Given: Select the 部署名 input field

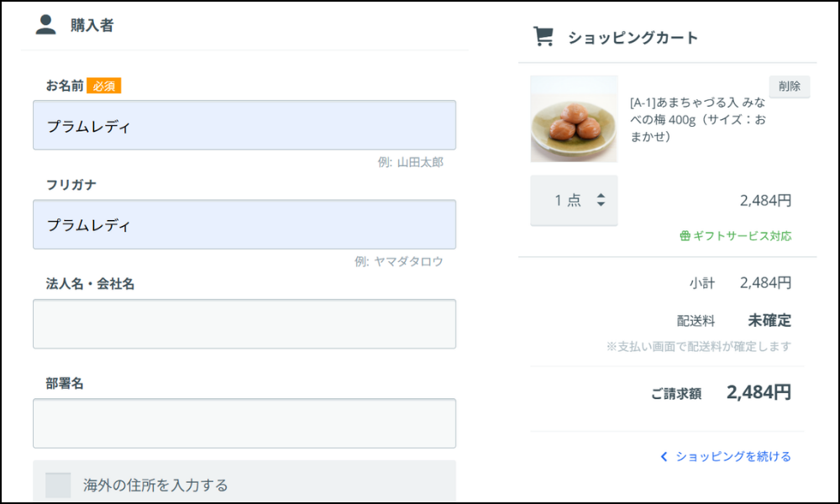Looking at the screenshot, I should [x=244, y=423].
